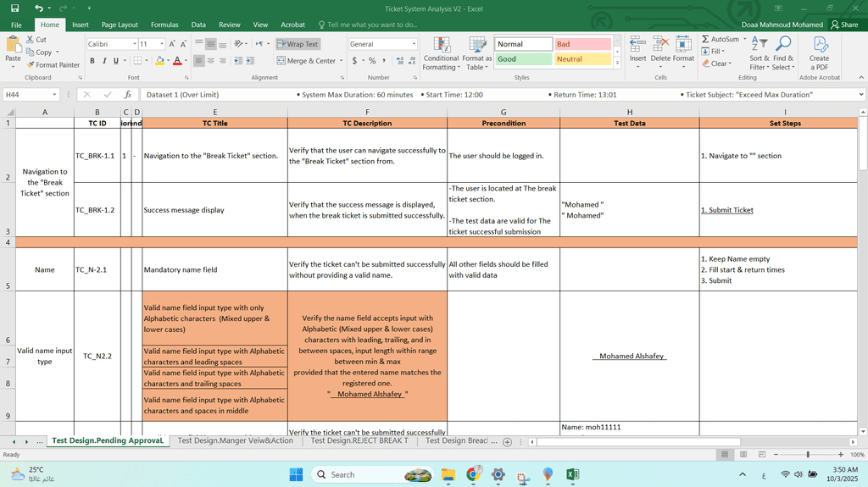The height and width of the screenshot is (487, 868).
Task: Open font size dropdown
Action: [x=162, y=44]
